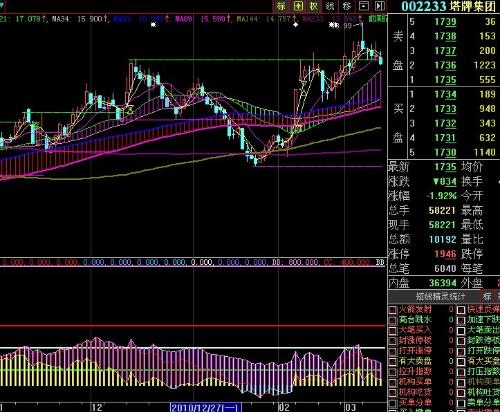Toggle the 封涨停板 checkbox
This screenshot has width=500, height=412.
(393, 341)
